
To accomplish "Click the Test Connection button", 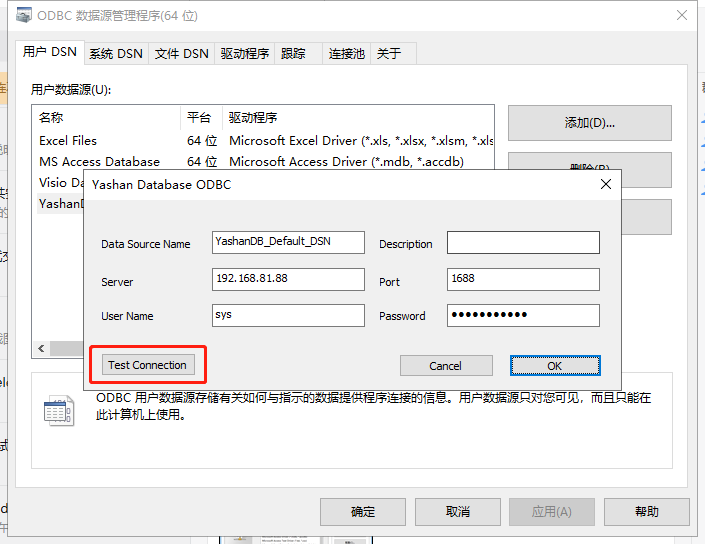I will coord(147,365).
